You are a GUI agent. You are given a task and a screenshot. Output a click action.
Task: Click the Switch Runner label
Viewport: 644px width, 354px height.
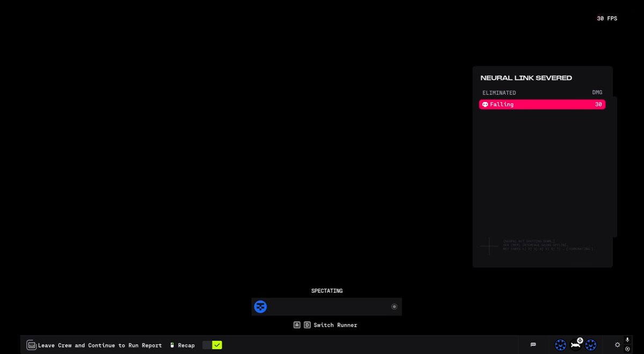[x=335, y=325]
